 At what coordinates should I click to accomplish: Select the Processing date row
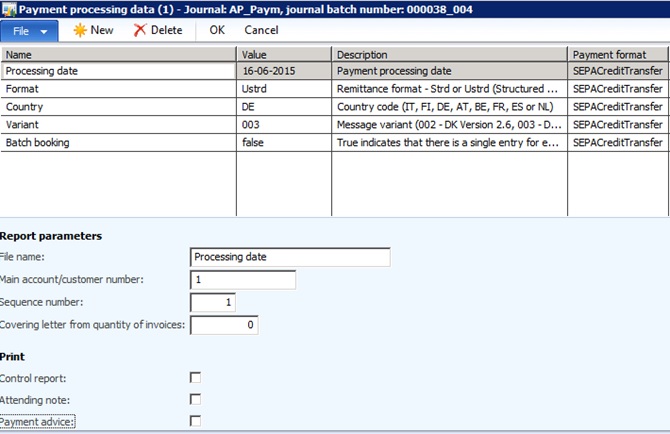[x=119, y=71]
